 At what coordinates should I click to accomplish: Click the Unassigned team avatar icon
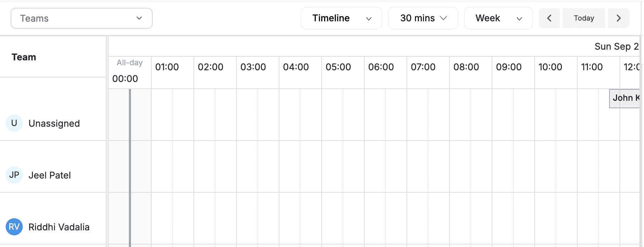click(14, 123)
